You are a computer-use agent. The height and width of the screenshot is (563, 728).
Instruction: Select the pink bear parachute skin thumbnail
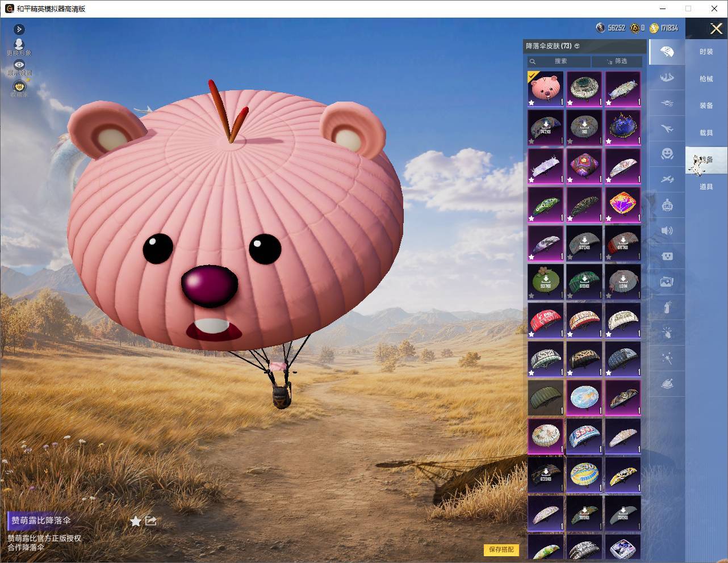click(x=546, y=89)
